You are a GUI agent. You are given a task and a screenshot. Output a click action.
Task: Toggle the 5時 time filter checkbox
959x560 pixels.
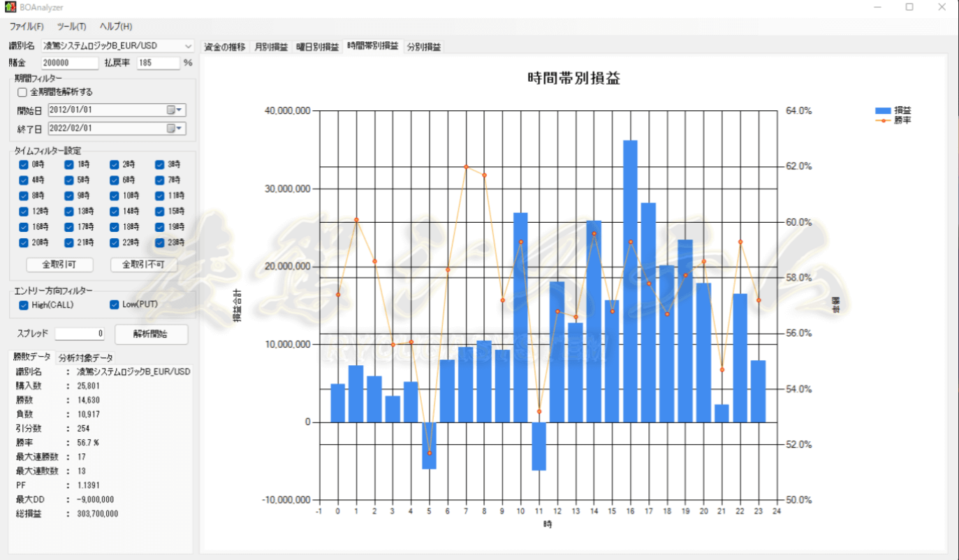click(69, 180)
